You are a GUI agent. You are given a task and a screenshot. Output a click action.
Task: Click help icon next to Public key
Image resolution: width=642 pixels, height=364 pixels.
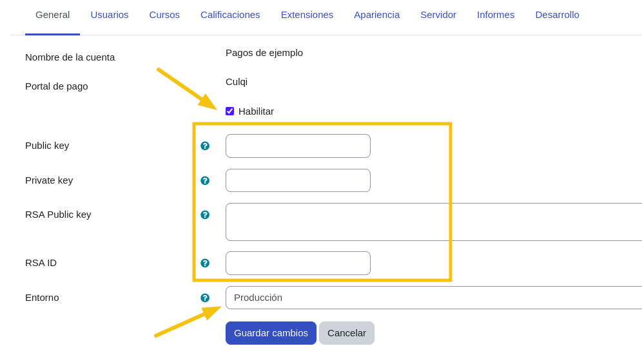tap(205, 146)
